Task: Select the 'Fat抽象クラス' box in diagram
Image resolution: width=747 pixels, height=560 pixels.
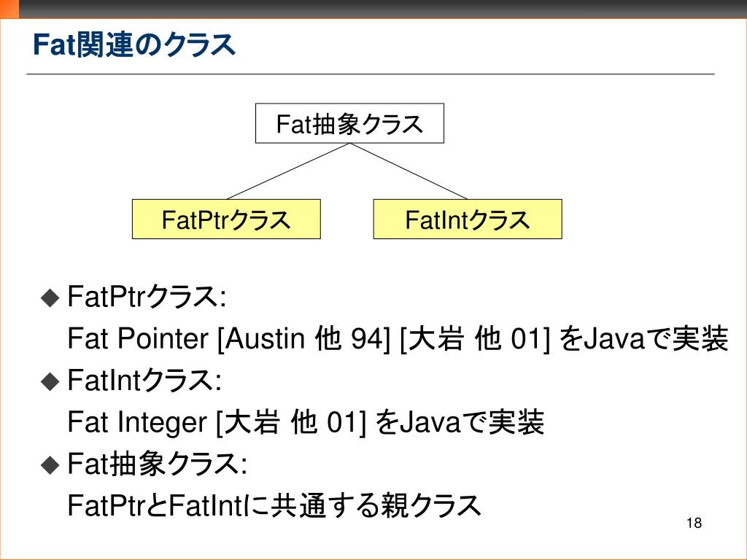Action: tap(349, 123)
